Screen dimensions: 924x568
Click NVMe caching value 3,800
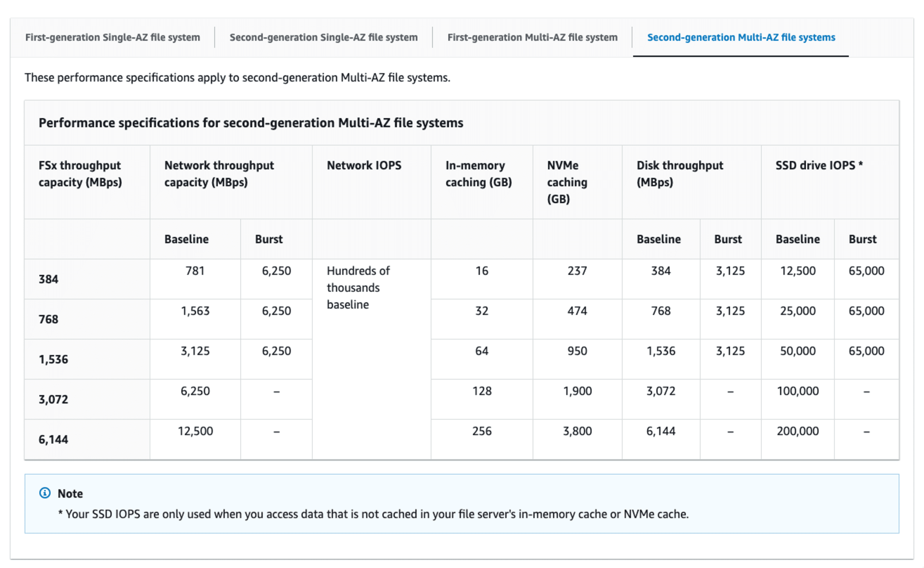click(577, 431)
